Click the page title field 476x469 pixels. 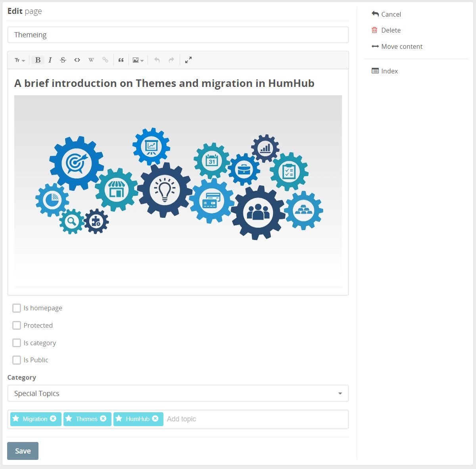(178, 35)
